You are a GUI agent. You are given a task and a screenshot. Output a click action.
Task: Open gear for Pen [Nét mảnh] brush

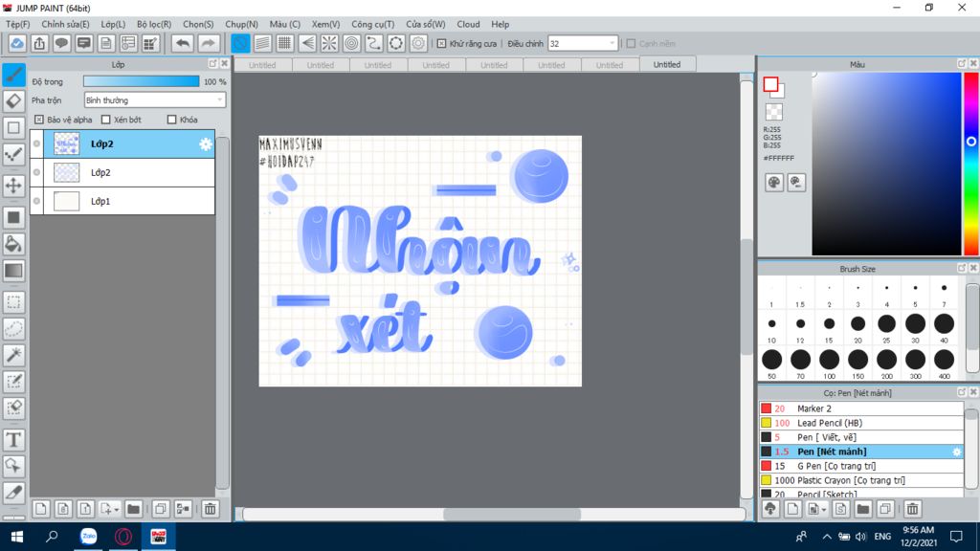(x=956, y=452)
